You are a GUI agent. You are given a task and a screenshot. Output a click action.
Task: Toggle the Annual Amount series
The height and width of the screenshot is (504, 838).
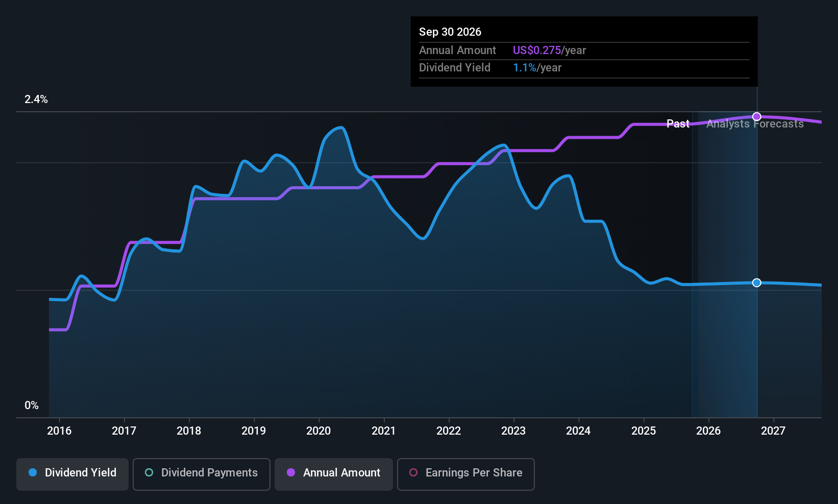coord(334,474)
